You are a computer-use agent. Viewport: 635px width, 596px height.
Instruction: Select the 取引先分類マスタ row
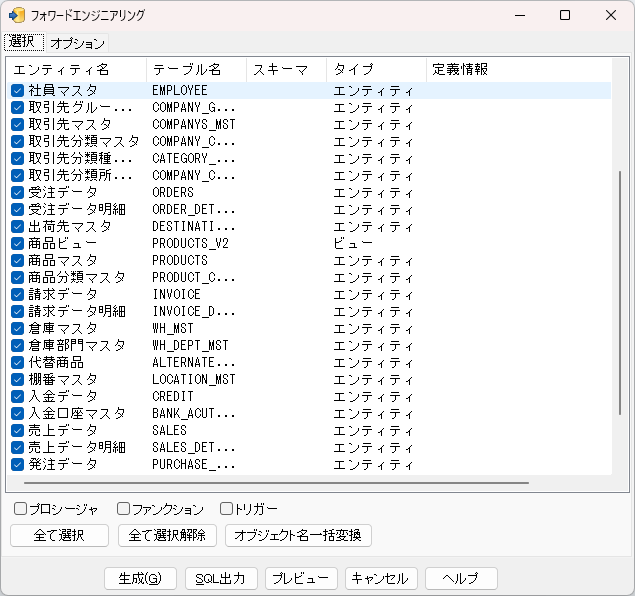309,141
